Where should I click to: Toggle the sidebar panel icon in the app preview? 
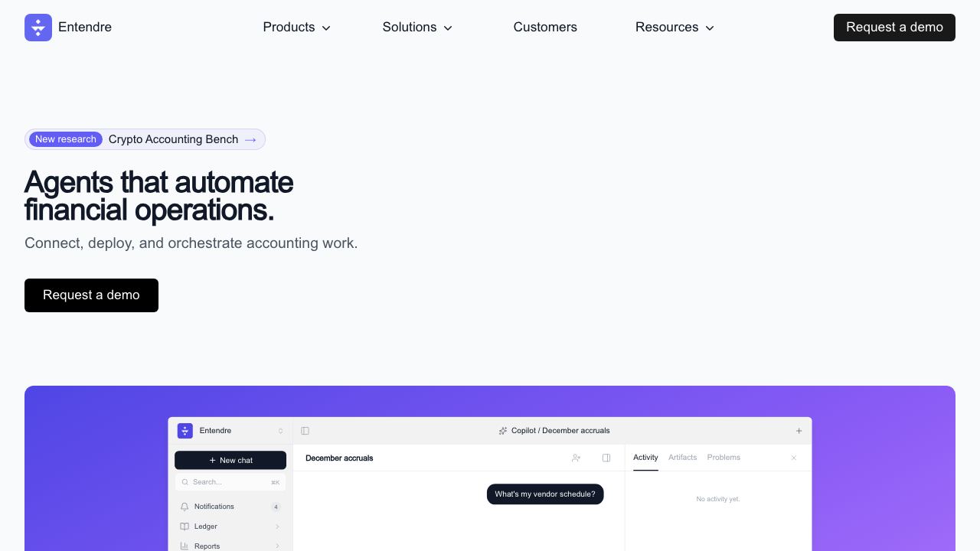305,431
